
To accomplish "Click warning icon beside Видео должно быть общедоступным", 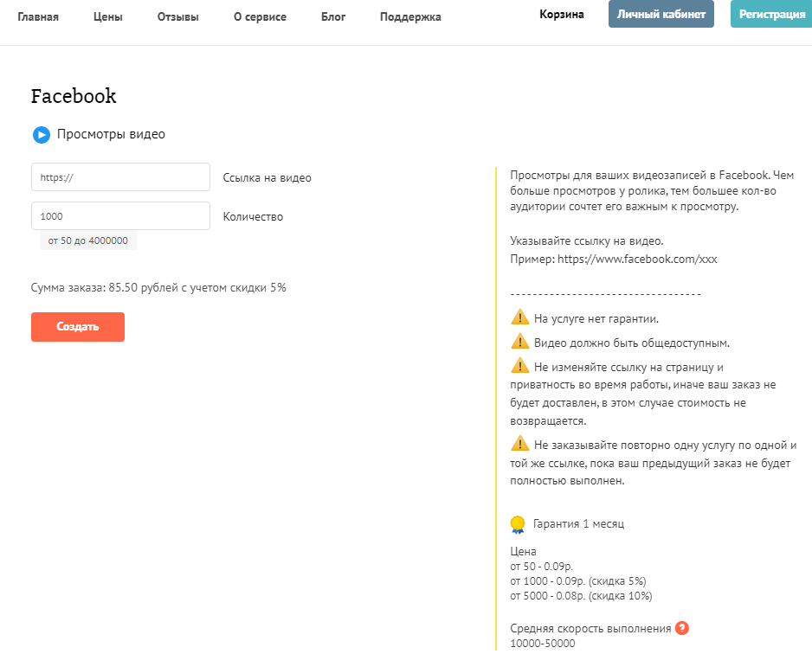I will tap(520, 341).
